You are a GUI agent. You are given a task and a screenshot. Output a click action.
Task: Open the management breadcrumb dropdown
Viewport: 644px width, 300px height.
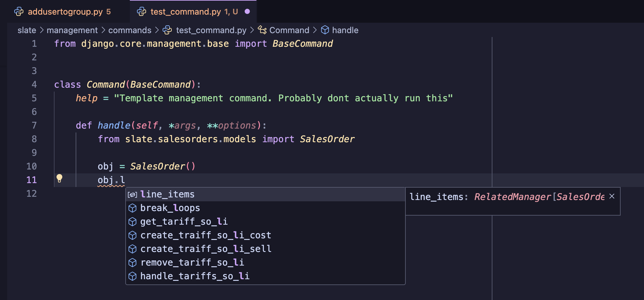72,30
